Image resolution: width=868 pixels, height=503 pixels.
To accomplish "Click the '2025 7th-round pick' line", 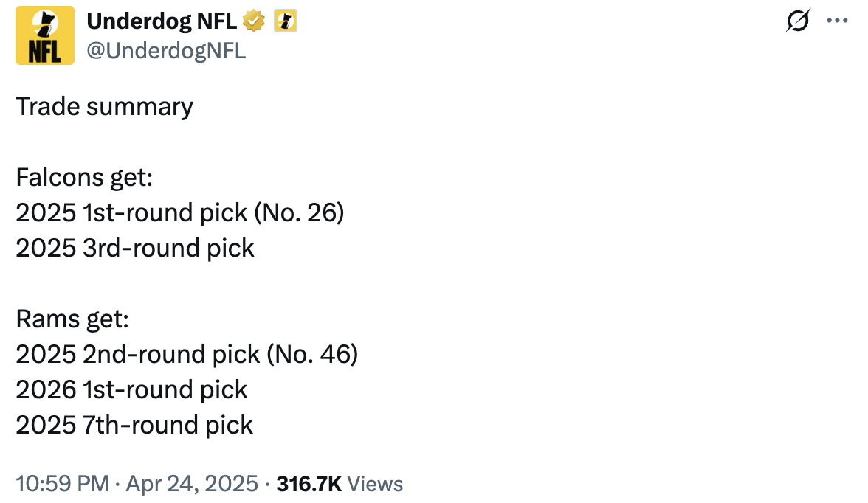I will pyautogui.click(x=134, y=426).
